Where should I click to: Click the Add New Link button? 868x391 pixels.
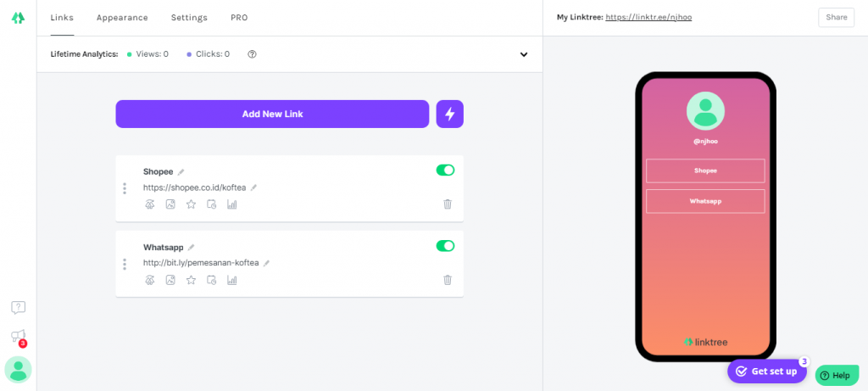click(272, 115)
